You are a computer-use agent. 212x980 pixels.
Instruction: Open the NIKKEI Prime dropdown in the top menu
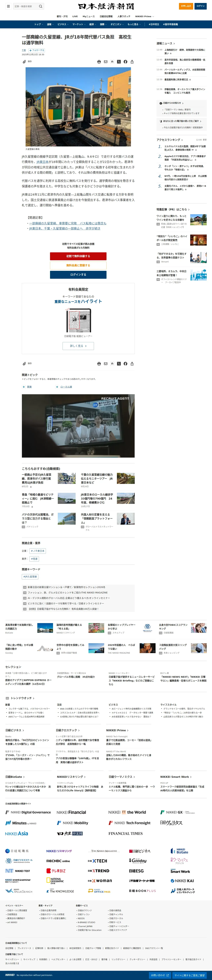tap(145, 16)
